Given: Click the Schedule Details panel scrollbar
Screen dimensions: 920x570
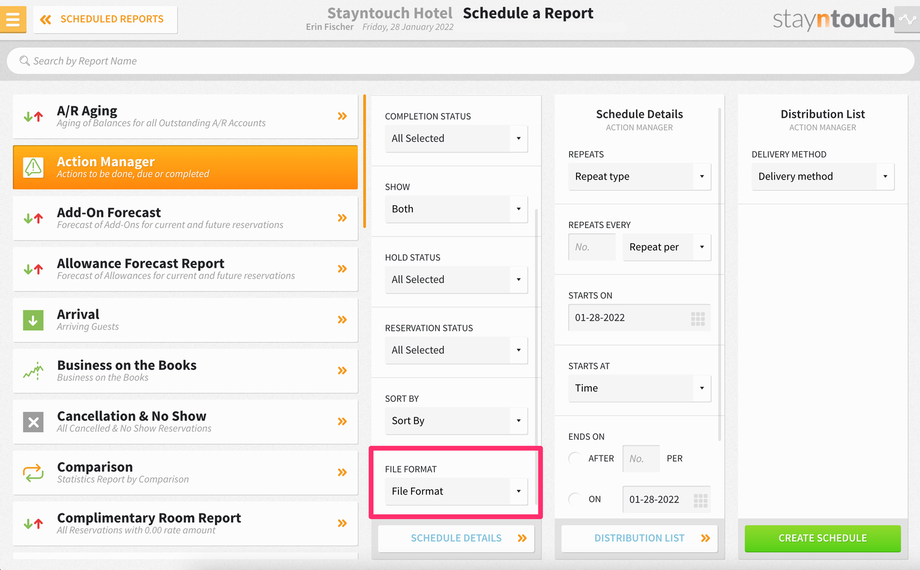Looking at the screenshot, I should 719,274.
